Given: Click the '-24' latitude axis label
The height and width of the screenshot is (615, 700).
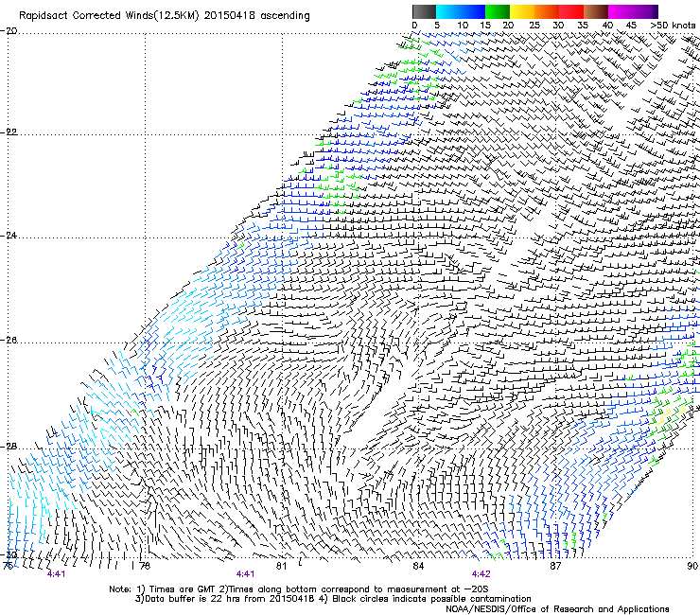Looking at the screenshot, I should coord(9,235).
